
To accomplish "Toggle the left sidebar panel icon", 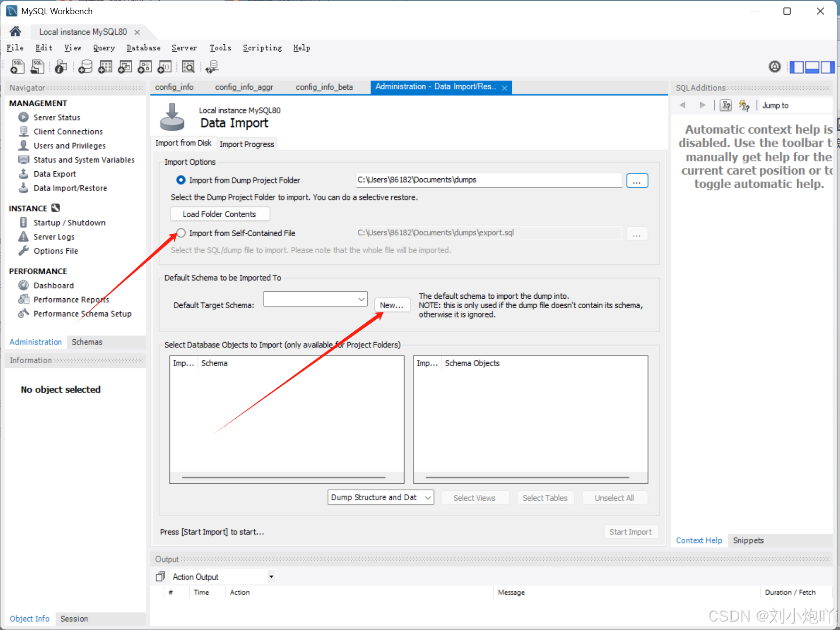I will coord(797,67).
